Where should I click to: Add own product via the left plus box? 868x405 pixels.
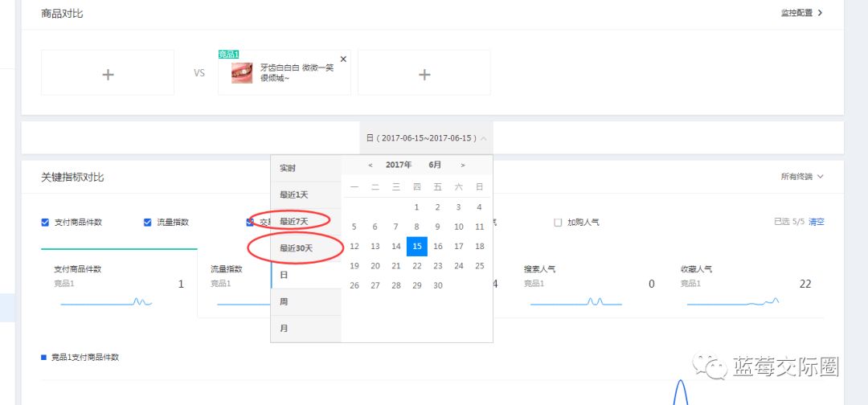(108, 72)
